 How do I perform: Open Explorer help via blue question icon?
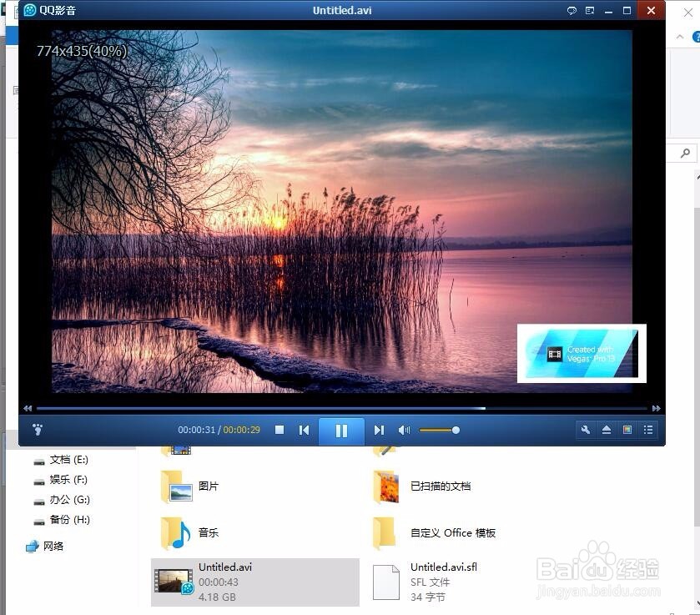point(697,37)
